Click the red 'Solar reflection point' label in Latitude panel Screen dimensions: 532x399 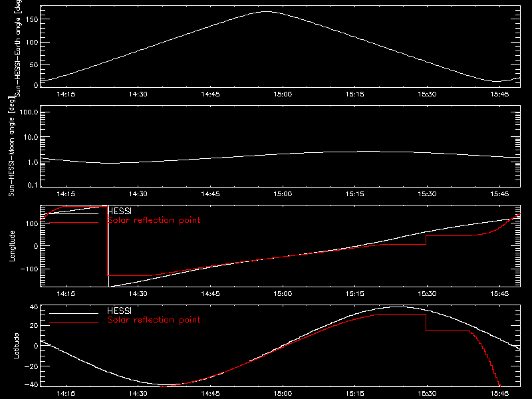(x=154, y=320)
